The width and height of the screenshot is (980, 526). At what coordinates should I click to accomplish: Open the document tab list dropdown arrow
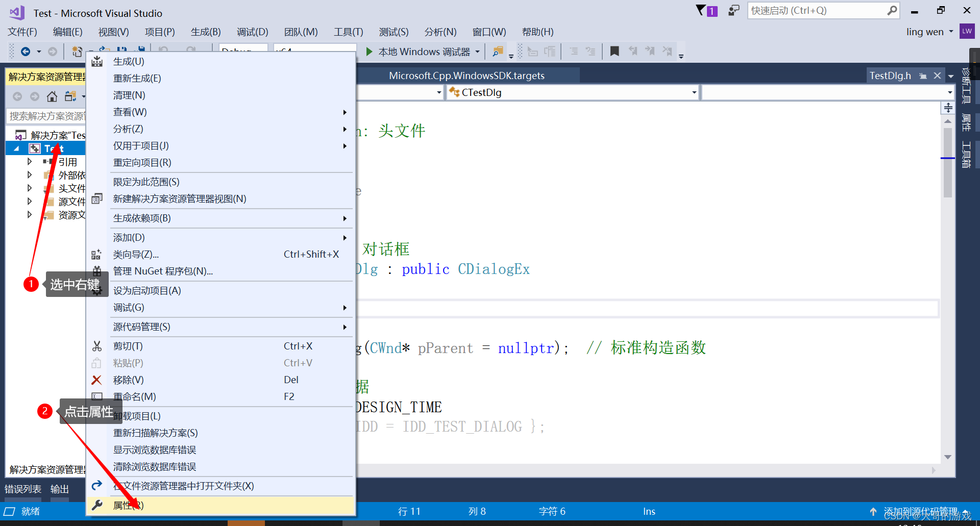tap(951, 77)
